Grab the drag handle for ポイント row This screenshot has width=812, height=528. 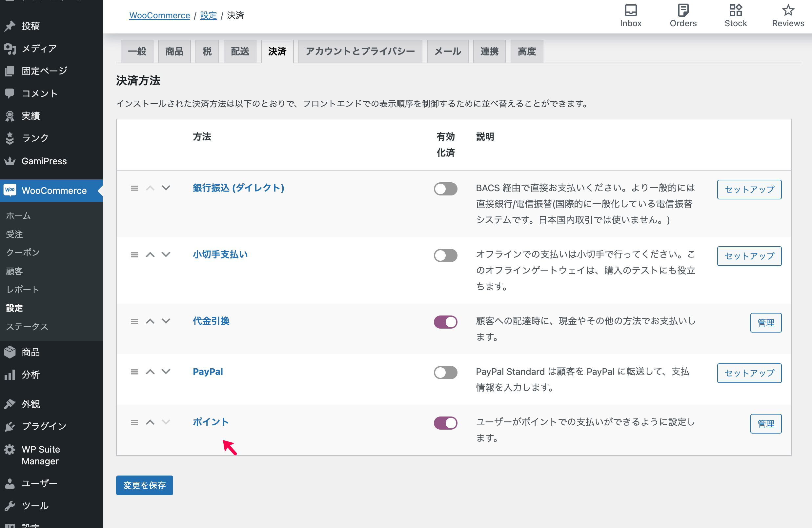[x=134, y=422]
